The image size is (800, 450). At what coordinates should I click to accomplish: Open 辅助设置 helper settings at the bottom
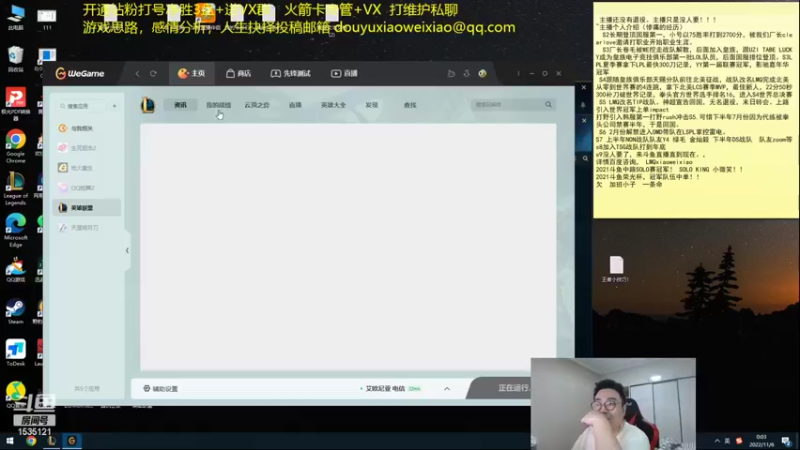click(161, 389)
